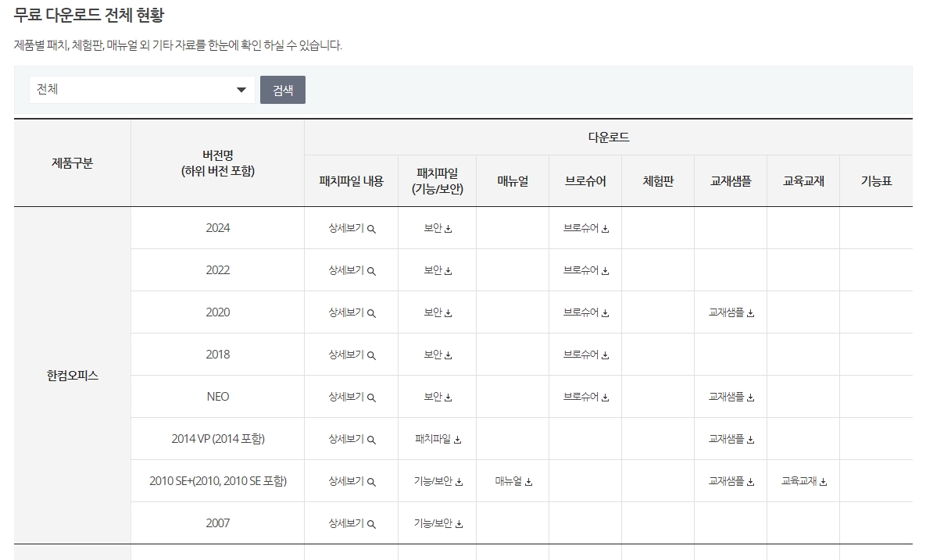Download 교재샘플 for 2010 SE+
The image size is (926, 560).
click(x=731, y=482)
